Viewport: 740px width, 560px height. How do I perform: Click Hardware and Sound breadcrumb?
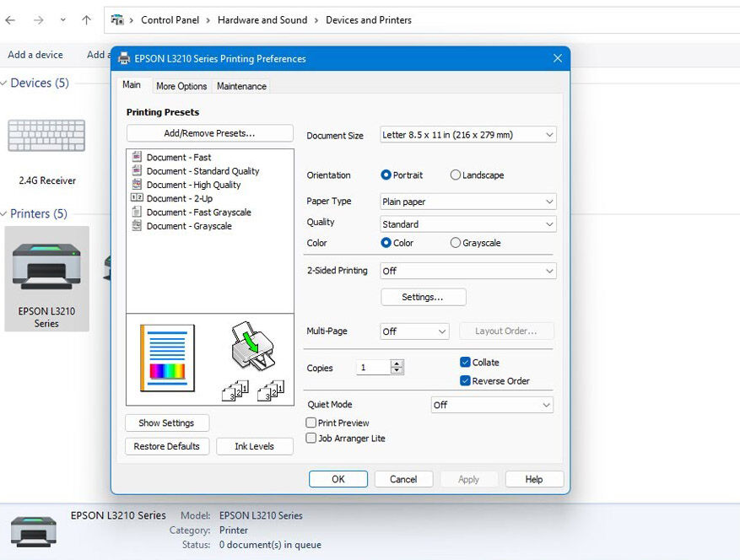coord(262,19)
